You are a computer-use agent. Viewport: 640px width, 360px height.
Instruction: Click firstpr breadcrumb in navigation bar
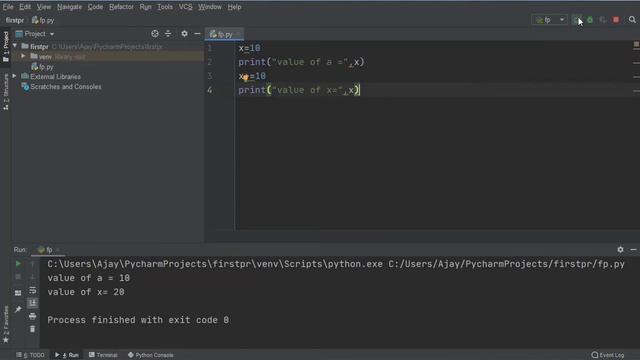(x=15, y=20)
